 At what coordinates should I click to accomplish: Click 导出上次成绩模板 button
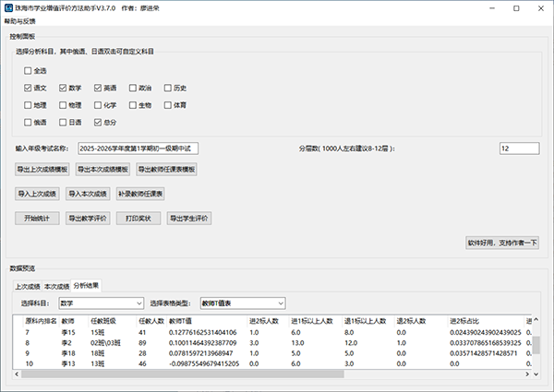point(42,170)
